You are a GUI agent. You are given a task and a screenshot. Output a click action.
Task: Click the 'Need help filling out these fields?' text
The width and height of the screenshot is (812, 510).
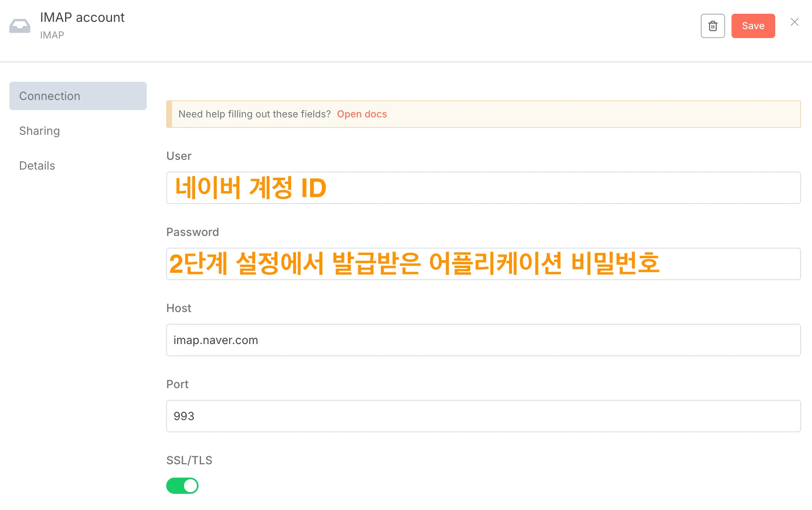tap(254, 114)
